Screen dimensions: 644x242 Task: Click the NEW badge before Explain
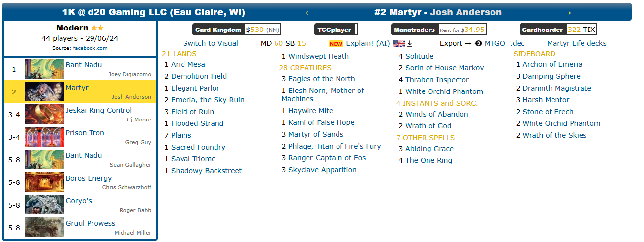pos(336,44)
